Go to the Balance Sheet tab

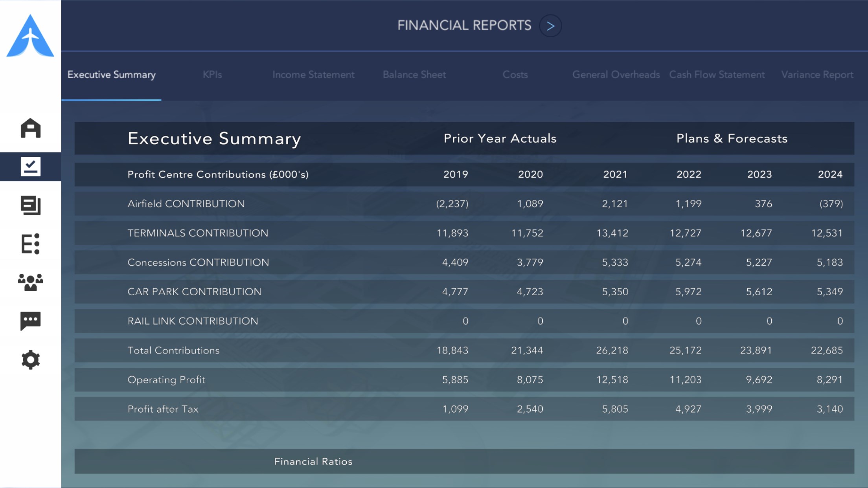(414, 75)
